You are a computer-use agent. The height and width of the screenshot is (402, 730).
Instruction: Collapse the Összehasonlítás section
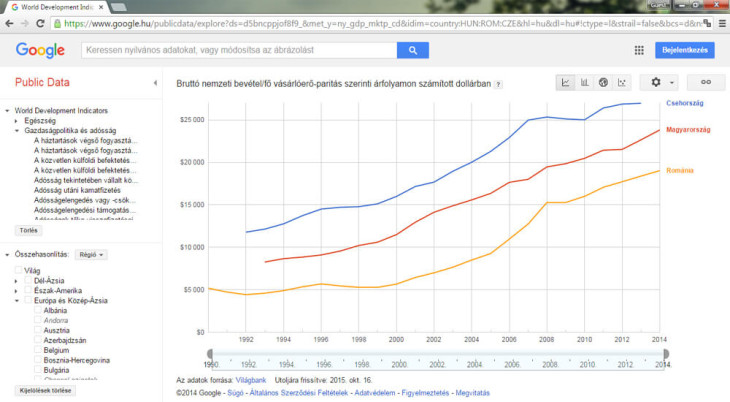tap(7, 255)
